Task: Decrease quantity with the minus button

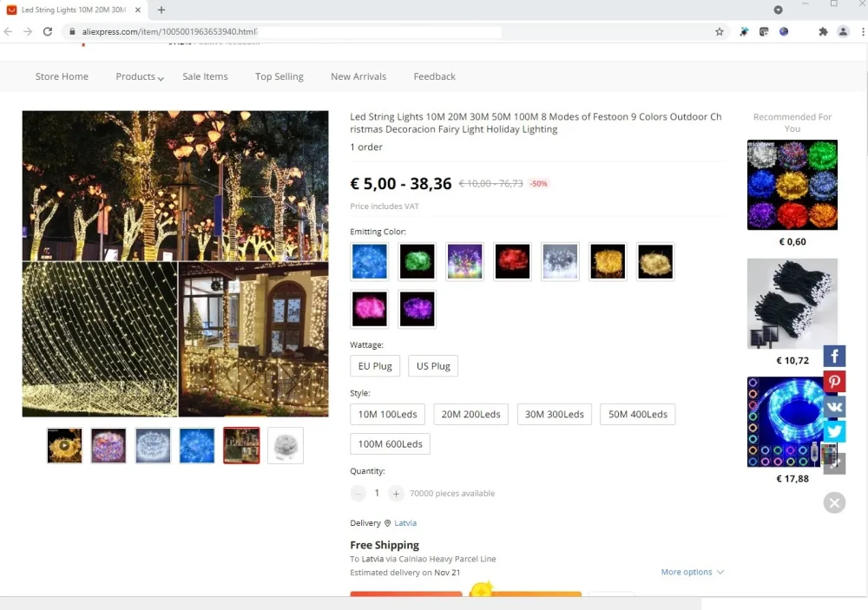Action: coord(358,493)
